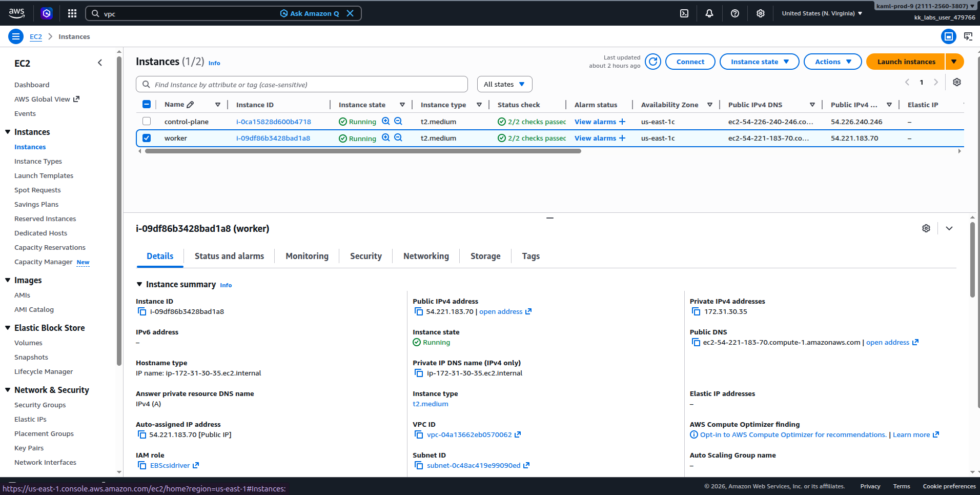Collapse the instance details panel chevron
Screen dimensions: 980x495
pyautogui.click(x=949, y=228)
